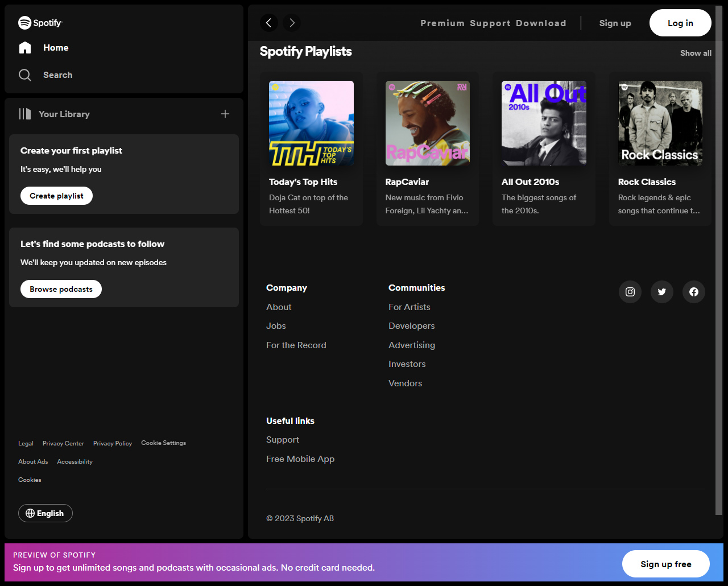
Task: Open the All Out 2010s cover
Action: (x=544, y=123)
